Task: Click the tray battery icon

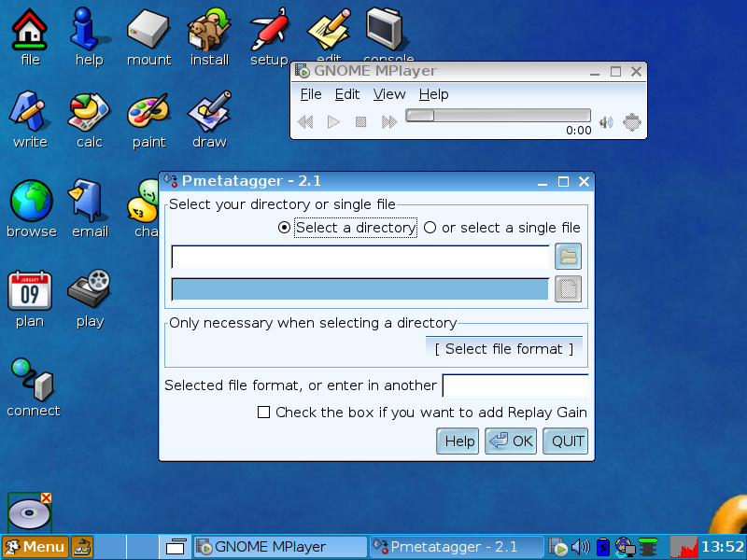Action: point(602,547)
